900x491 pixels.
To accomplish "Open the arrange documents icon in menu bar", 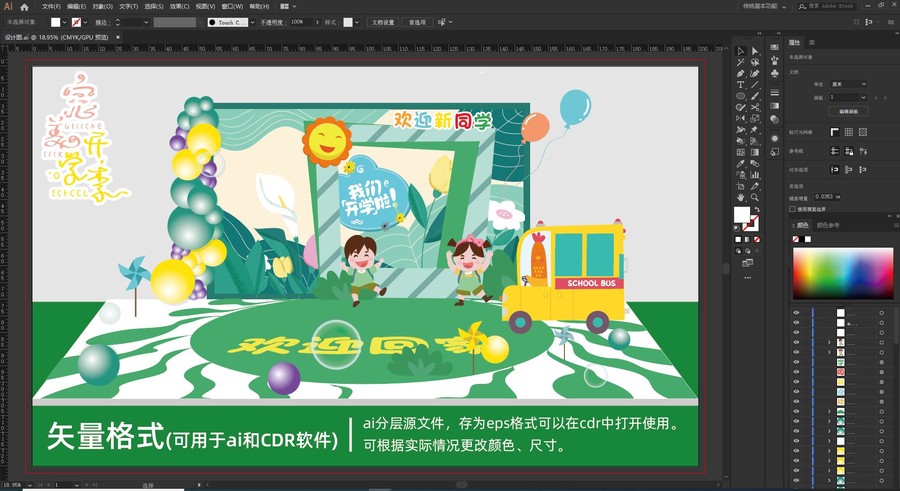I will (288, 6).
